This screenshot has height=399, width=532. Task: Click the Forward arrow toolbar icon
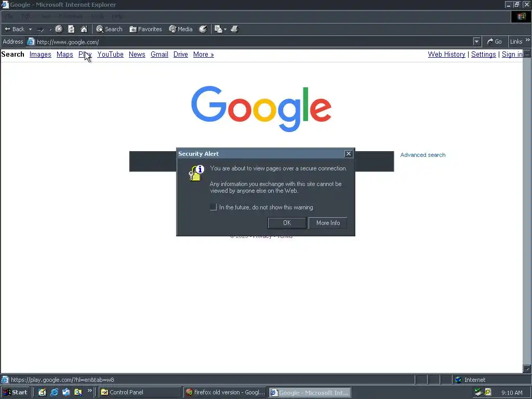tap(41, 30)
